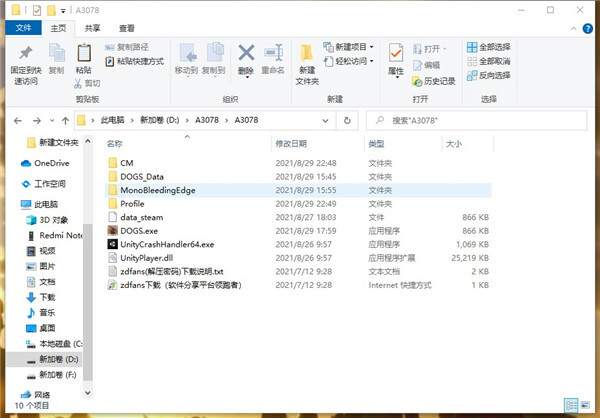
Task: Collapse the ribbon with the chevron
Action: [573, 28]
